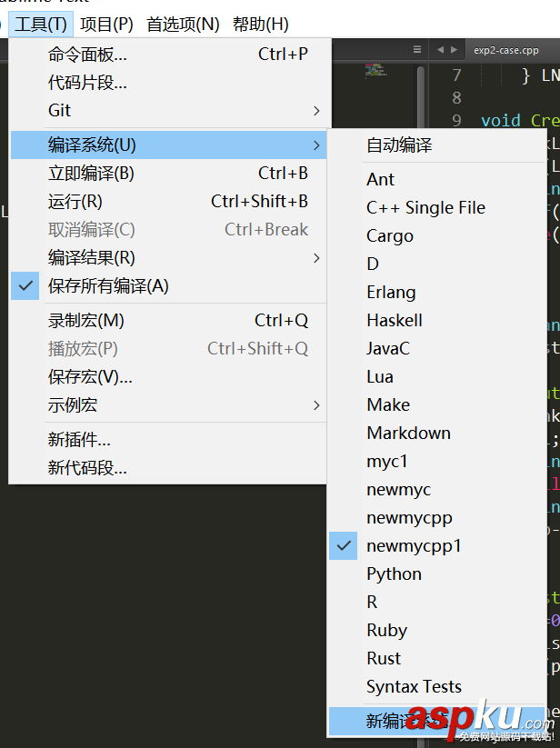Choose 新插件... menu entry

(x=168, y=440)
